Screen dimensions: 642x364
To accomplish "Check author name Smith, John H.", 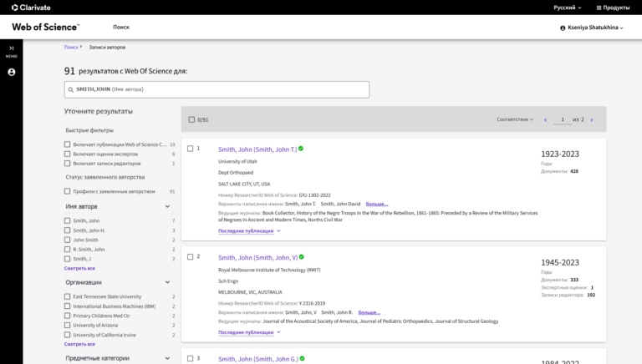I will pyautogui.click(x=67, y=230).
